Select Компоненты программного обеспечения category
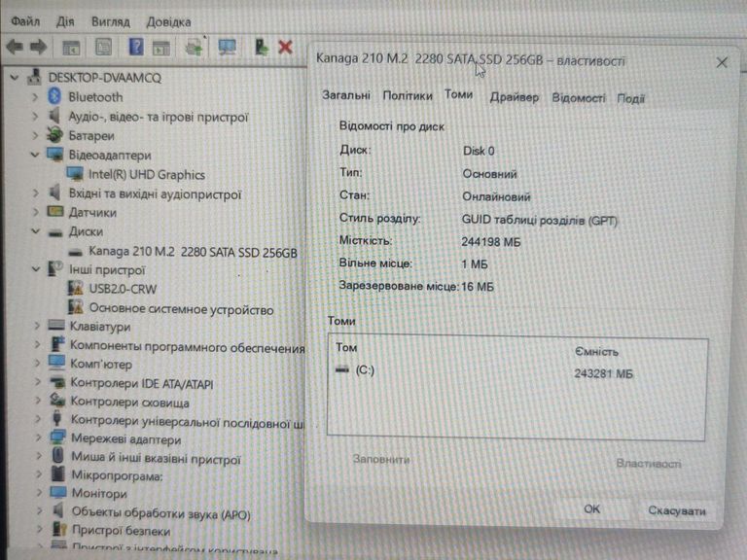Image resolution: width=747 pixels, height=560 pixels. [187, 346]
